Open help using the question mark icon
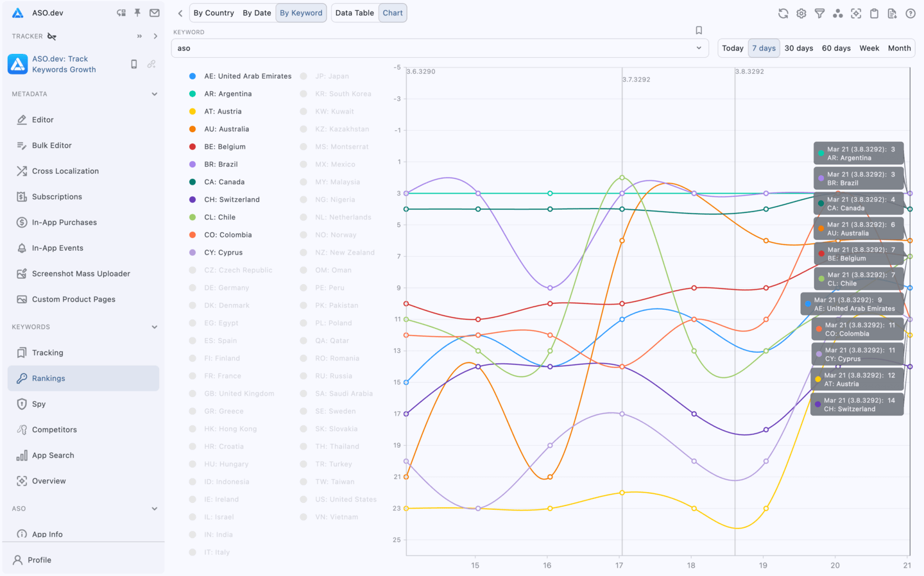This screenshot has height=576, width=924. pyautogui.click(x=910, y=13)
